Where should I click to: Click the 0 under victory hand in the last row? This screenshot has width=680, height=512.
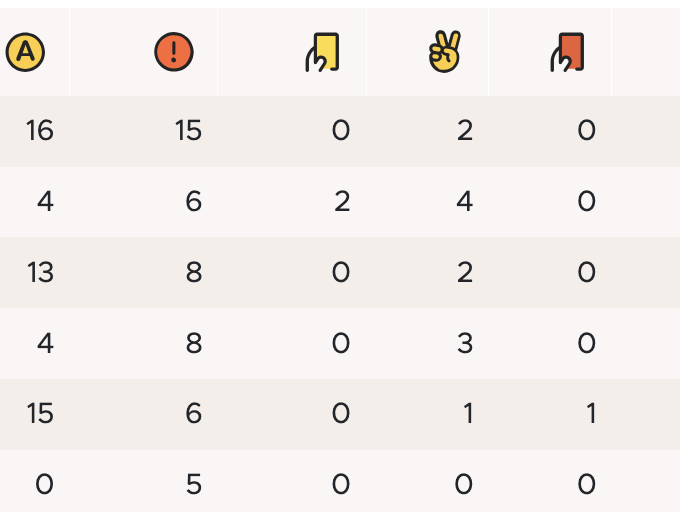pos(464,485)
